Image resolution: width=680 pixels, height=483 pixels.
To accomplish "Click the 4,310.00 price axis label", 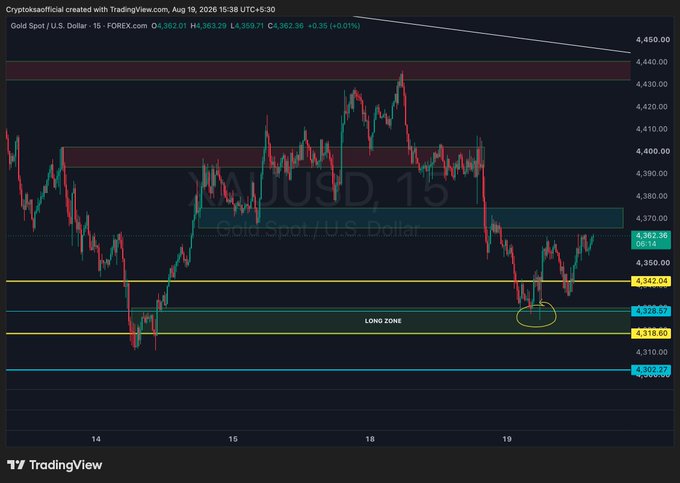I will [x=651, y=352].
